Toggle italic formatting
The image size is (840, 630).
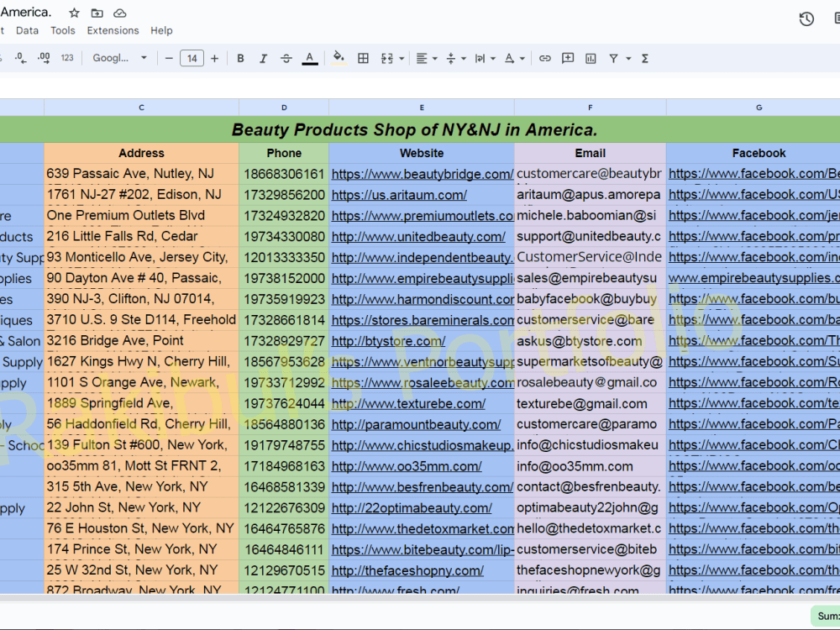pyautogui.click(x=263, y=58)
